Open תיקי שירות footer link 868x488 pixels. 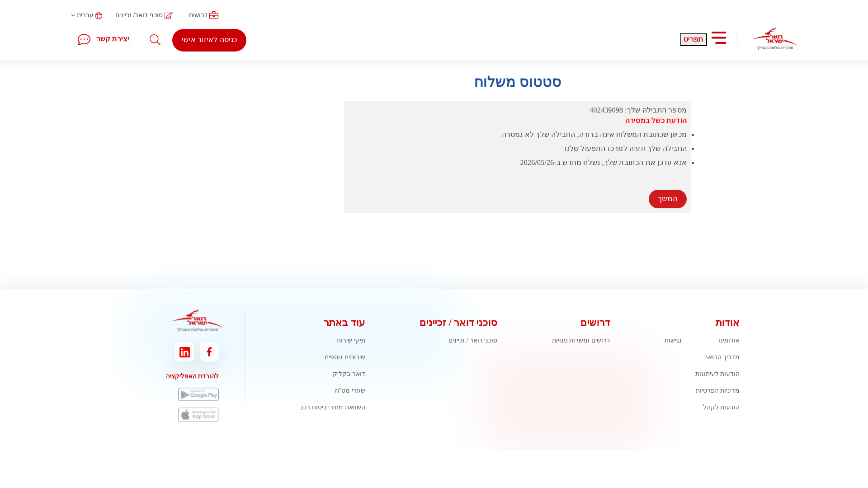tap(351, 341)
